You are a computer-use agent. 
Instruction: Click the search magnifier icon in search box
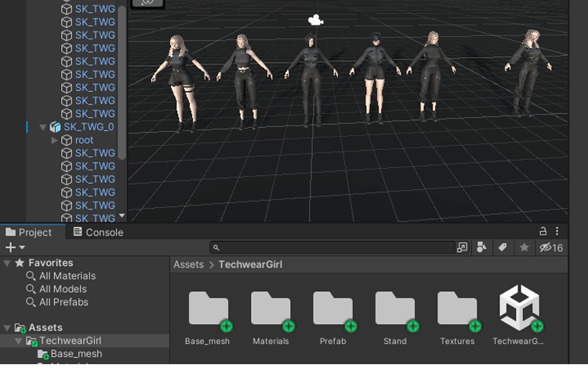tap(216, 247)
